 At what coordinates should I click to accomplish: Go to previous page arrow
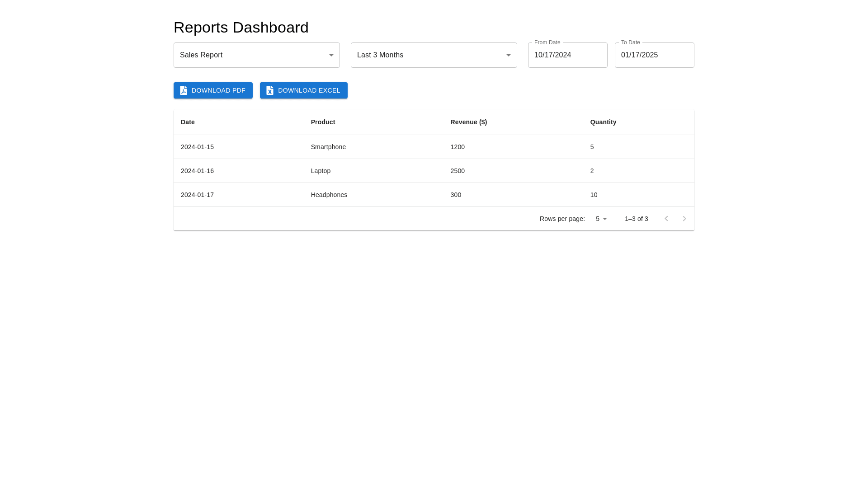pos(666,219)
